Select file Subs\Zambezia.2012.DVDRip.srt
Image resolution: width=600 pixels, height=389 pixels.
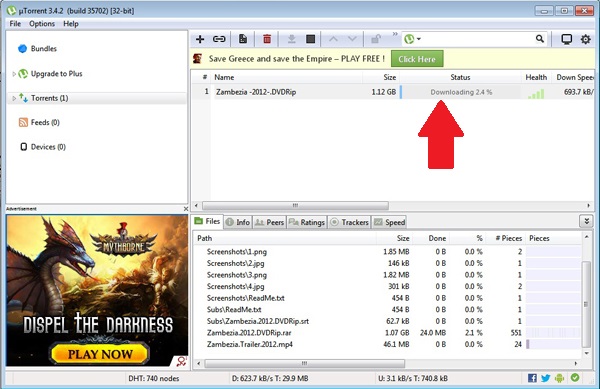pos(258,321)
